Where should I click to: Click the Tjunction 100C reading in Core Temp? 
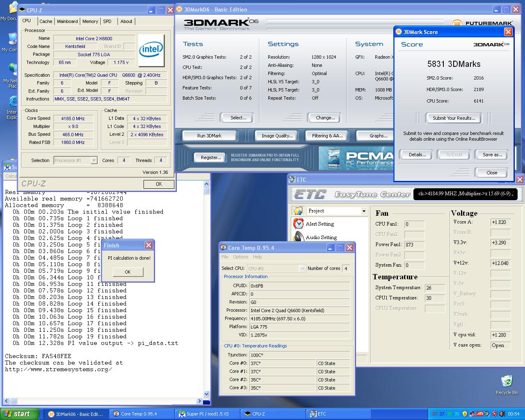pyautogui.click(x=300, y=355)
